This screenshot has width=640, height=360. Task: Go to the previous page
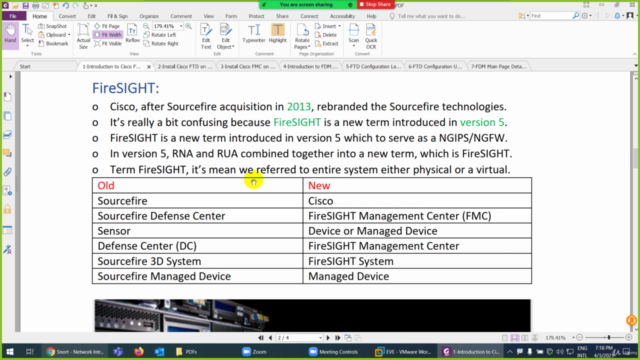click(270, 338)
